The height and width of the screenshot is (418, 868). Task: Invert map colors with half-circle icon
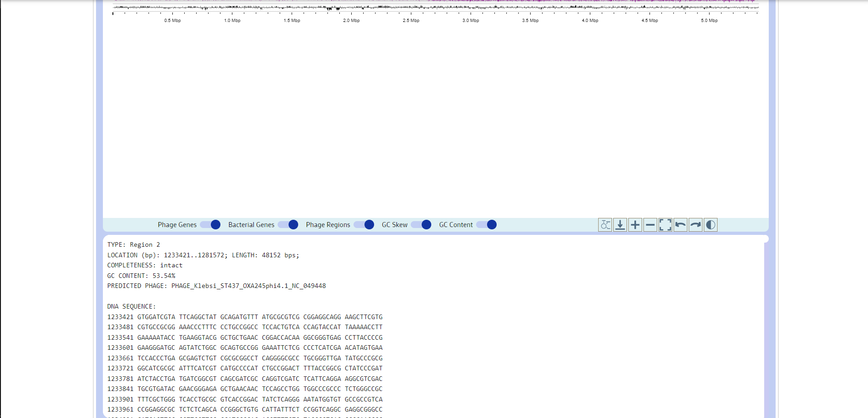click(710, 225)
